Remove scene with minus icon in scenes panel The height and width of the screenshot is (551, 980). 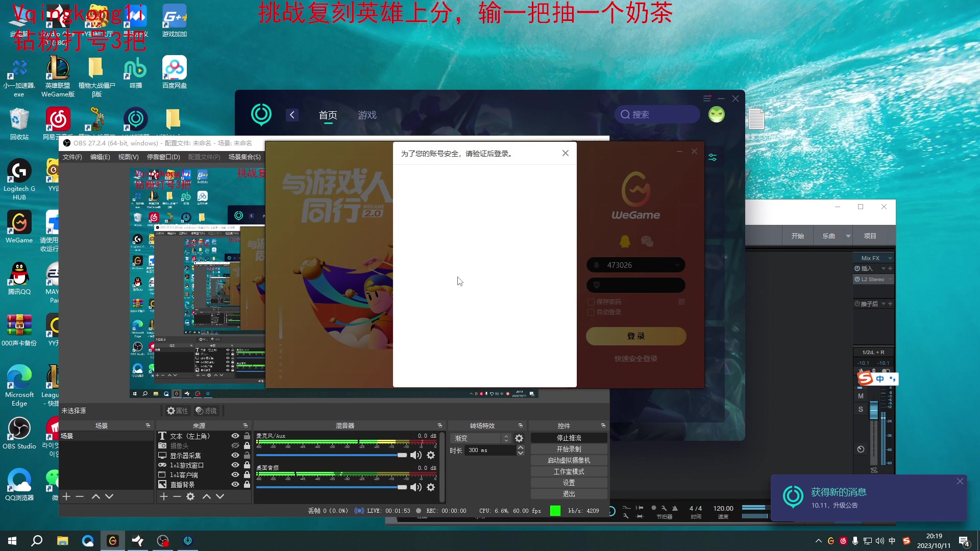coord(80,496)
